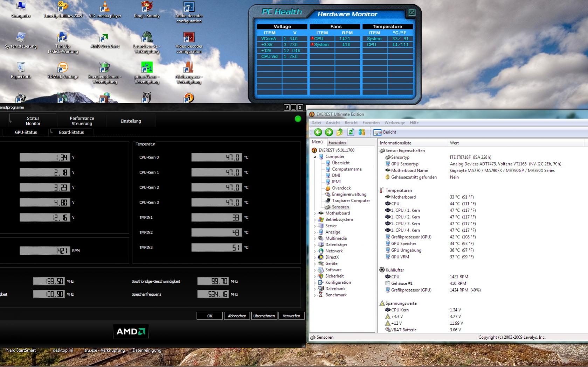Click the help question mark in AMD window
The width and height of the screenshot is (588, 367).
click(x=286, y=107)
